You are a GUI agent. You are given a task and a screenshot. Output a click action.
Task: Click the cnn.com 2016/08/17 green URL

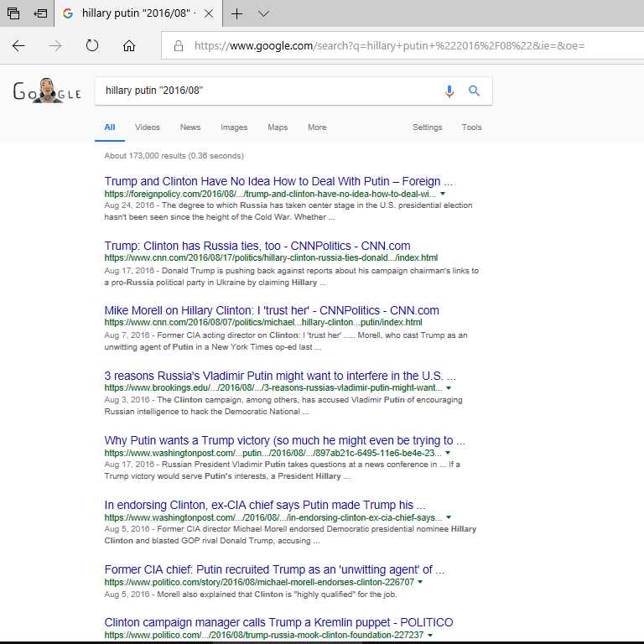point(271,258)
